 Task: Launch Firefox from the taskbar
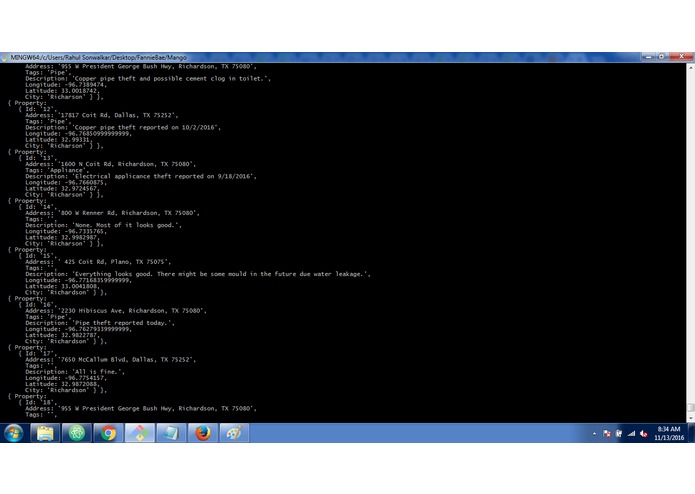(x=203, y=433)
